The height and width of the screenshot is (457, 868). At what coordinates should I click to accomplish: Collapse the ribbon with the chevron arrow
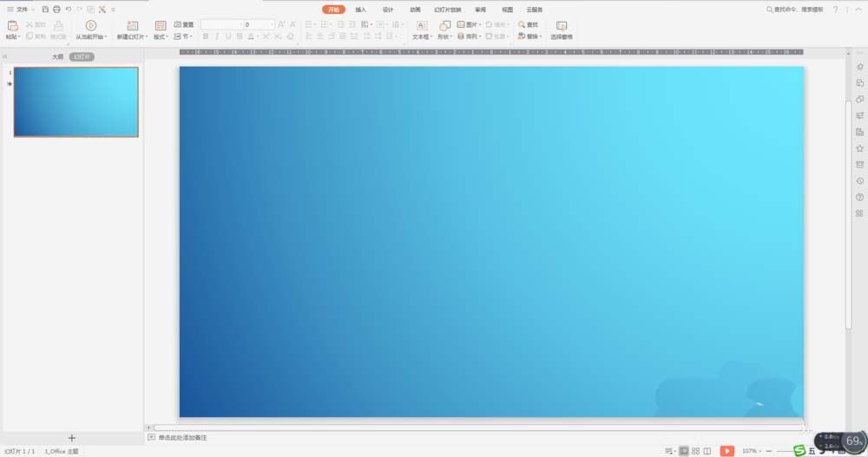[858, 10]
